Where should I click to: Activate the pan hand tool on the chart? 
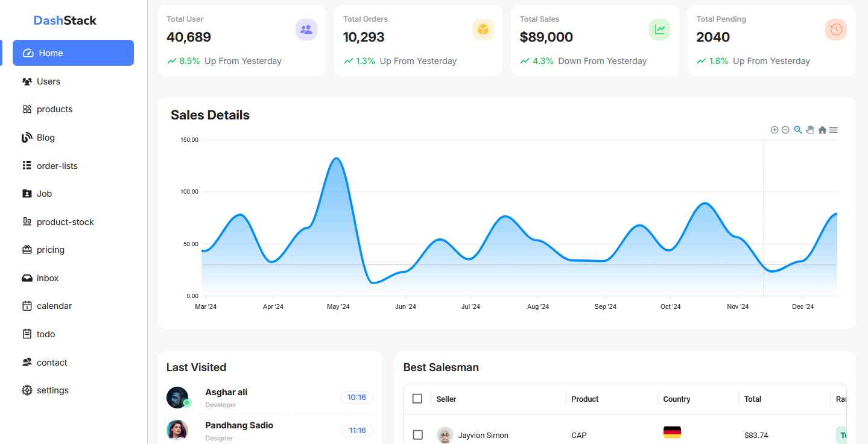[x=809, y=130]
